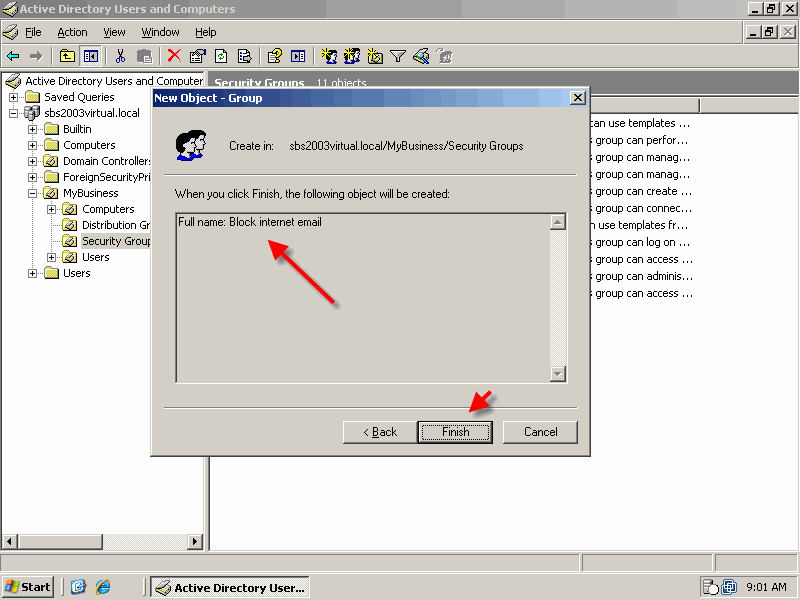Click tree pane horizontal scroll left arrow
The width and height of the screenshot is (800, 600).
(10, 541)
